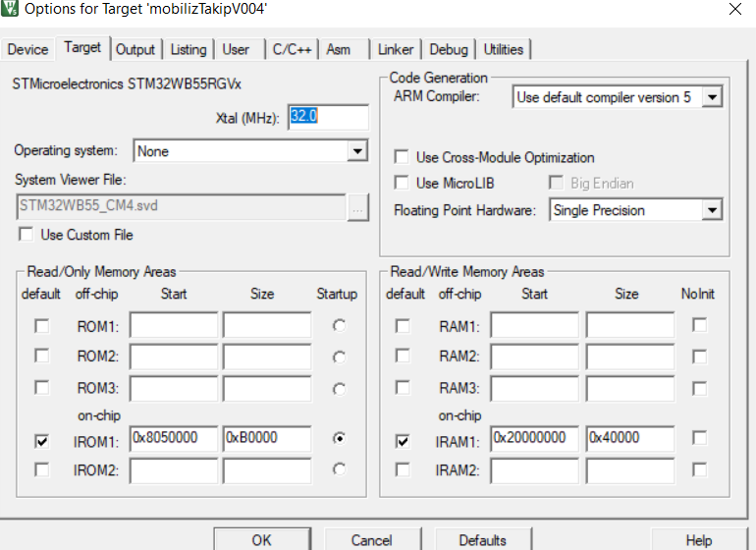Image resolution: width=756 pixels, height=550 pixels.
Task: Click the IRAM2 Size field
Action: point(630,470)
